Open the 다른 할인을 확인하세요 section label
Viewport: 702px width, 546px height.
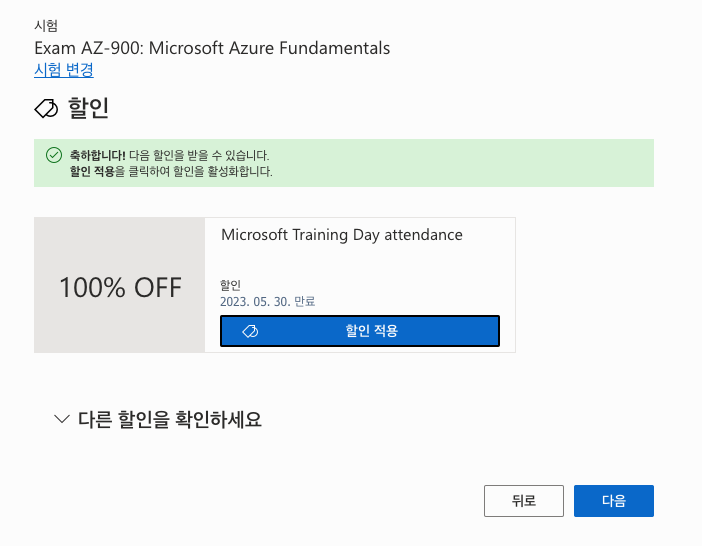coord(170,420)
